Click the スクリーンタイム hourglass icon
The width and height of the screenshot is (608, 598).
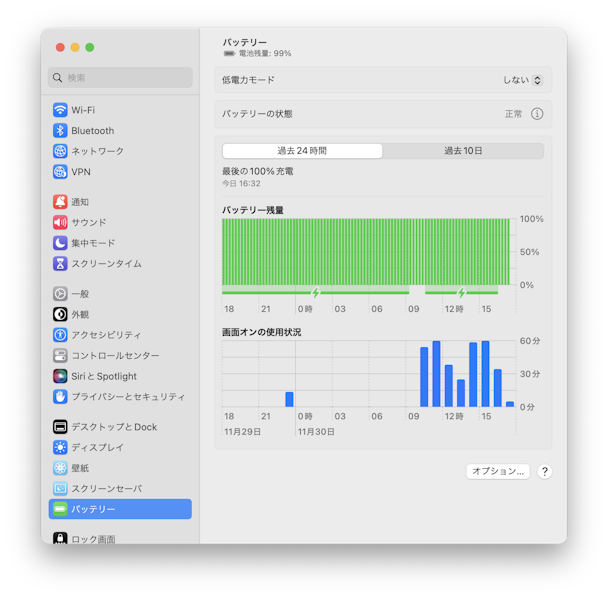[x=60, y=264]
